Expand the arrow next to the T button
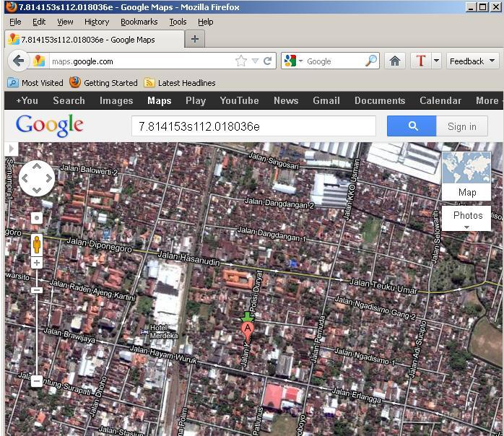504x436 pixels. [436, 61]
